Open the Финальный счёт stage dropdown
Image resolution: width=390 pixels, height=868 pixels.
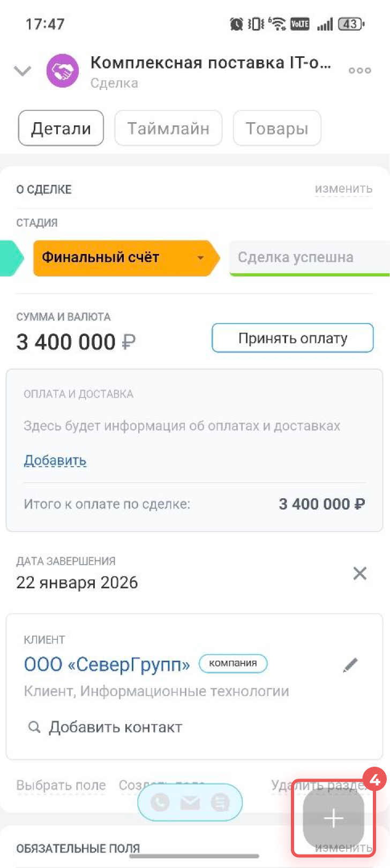(x=200, y=258)
